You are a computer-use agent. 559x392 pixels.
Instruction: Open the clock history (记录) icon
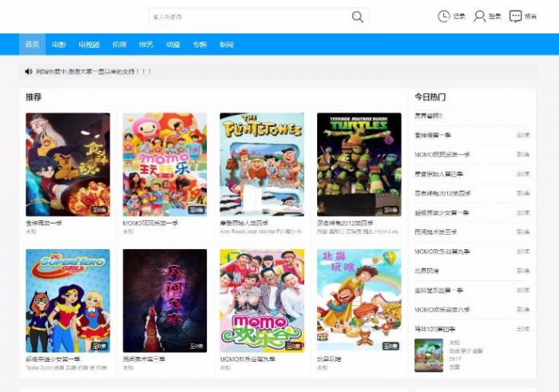point(444,16)
